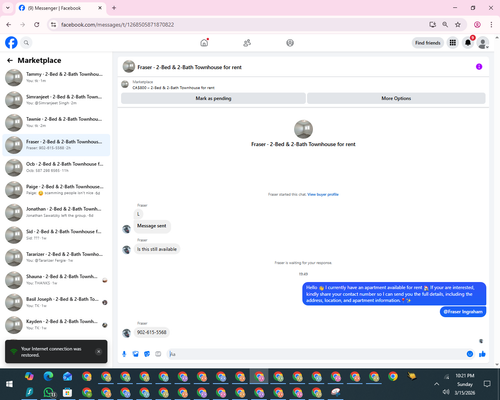This screenshot has width=500, height=400.
Task: Click the browser back arrow
Action: click(9, 24)
